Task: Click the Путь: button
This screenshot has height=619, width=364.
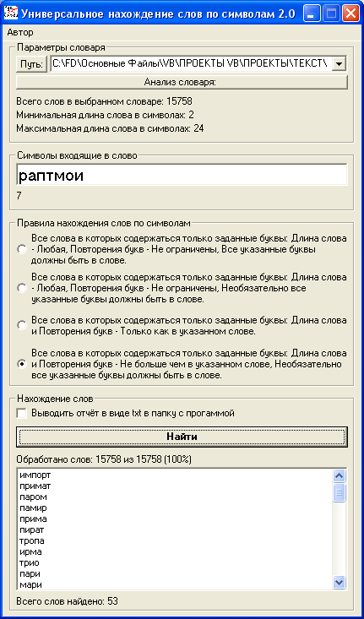Action: tap(31, 64)
